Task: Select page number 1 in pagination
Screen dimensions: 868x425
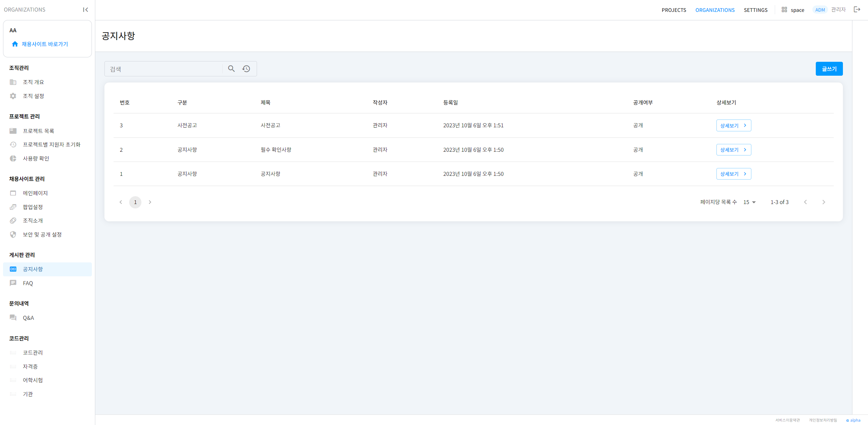Action: (x=135, y=202)
